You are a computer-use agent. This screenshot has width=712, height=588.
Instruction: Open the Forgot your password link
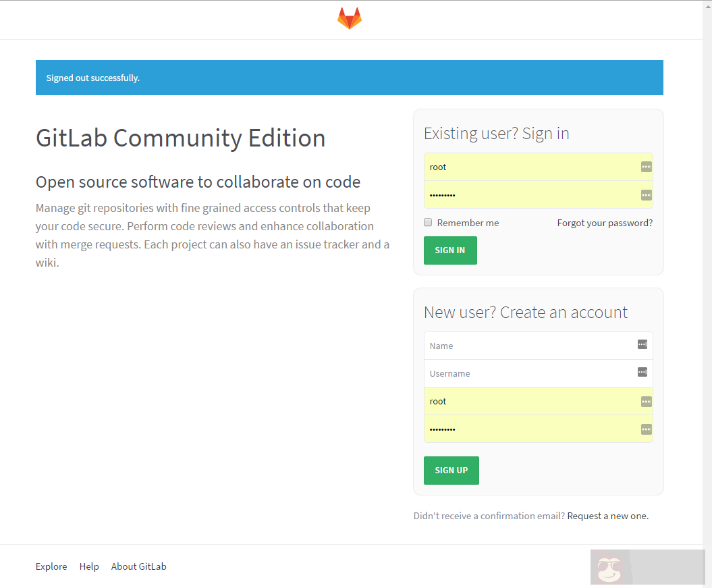pos(604,222)
